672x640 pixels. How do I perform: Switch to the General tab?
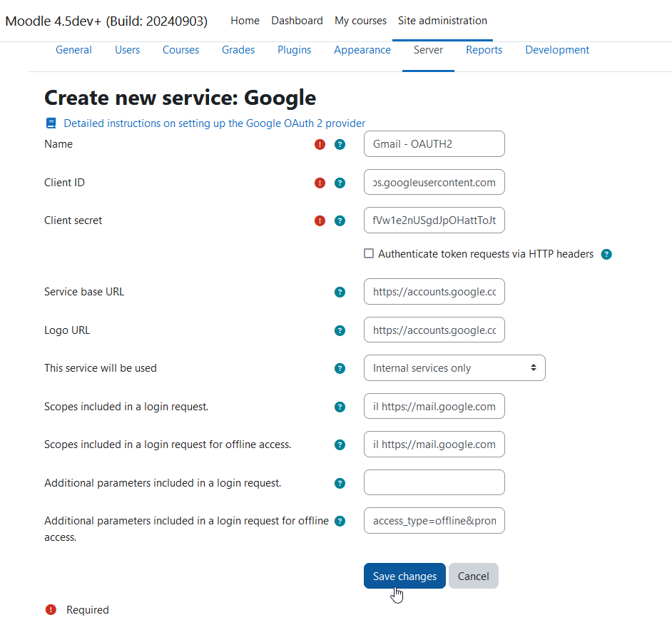[73, 50]
